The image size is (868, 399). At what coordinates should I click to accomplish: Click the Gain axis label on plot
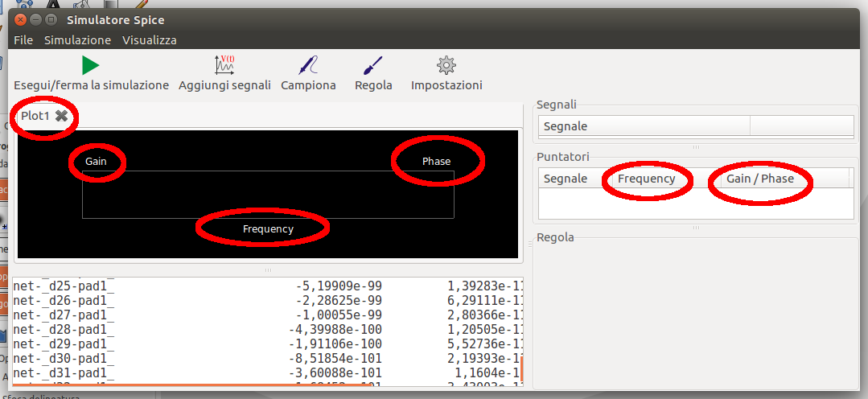pyautogui.click(x=96, y=161)
